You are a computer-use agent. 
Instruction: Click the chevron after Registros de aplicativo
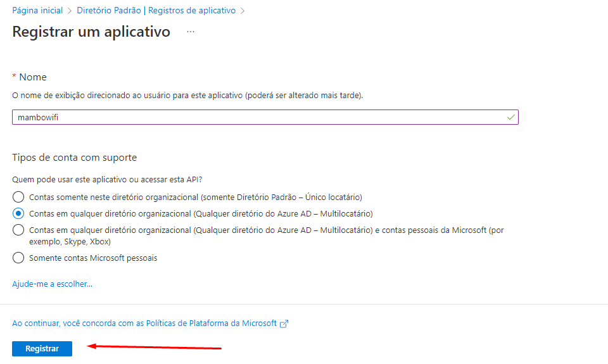243,11
